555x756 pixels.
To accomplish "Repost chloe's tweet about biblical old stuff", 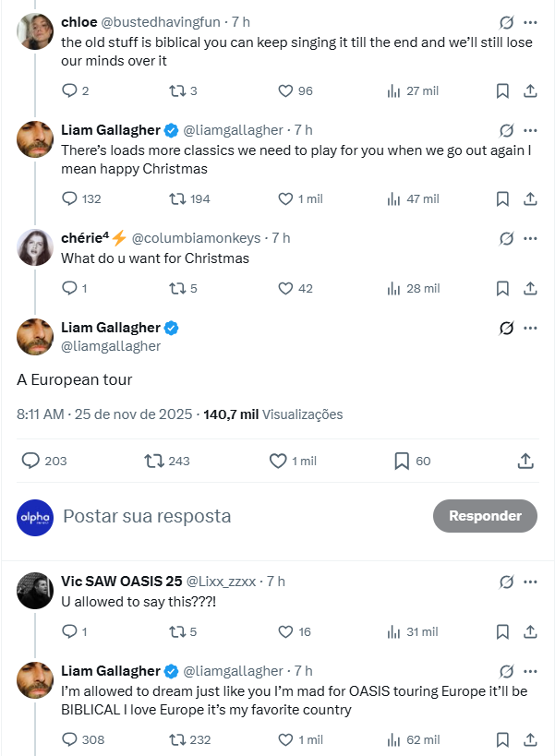I will tap(175, 90).
